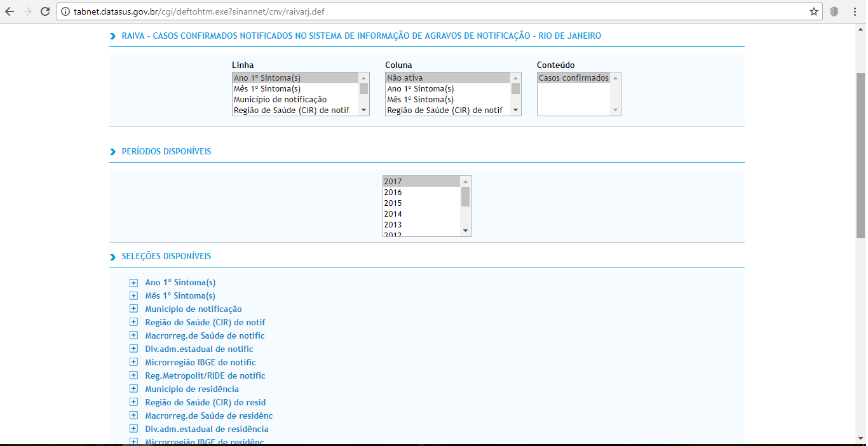The width and height of the screenshot is (868, 446).
Task: Bookmark this page with the star icon
Action: coord(813,11)
